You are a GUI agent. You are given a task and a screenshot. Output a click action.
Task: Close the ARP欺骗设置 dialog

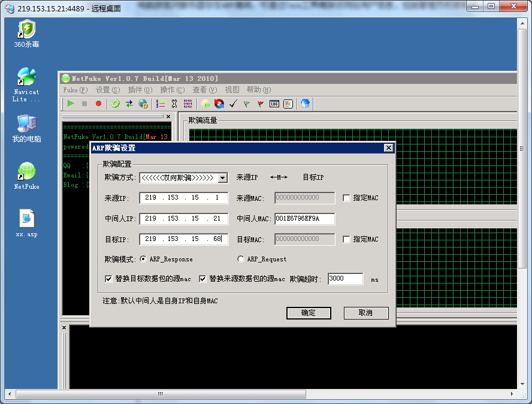tap(388, 147)
